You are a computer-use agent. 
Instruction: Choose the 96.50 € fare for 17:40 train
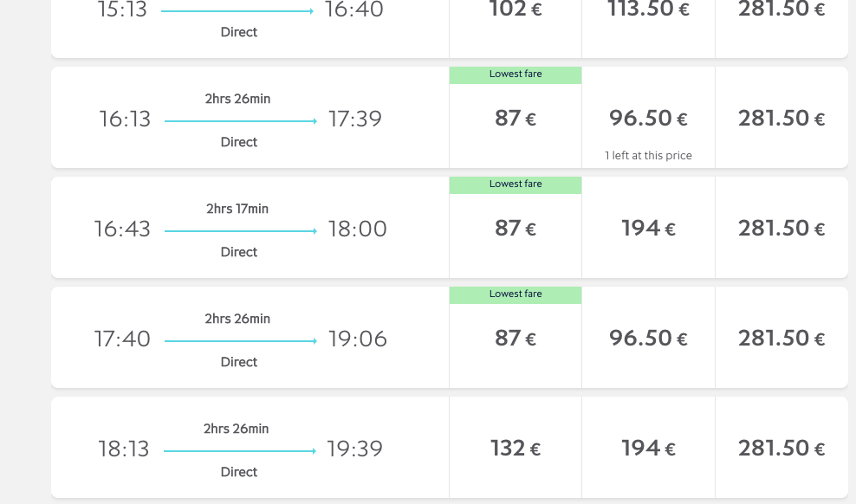pos(649,339)
